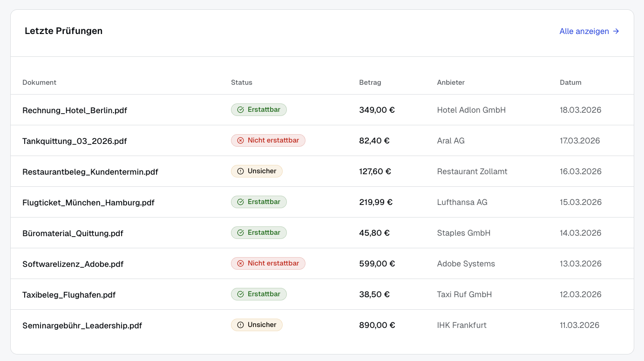Click the Anbieter column header

point(451,82)
